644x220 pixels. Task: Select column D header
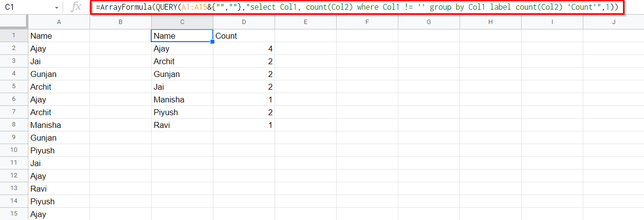[x=244, y=22]
